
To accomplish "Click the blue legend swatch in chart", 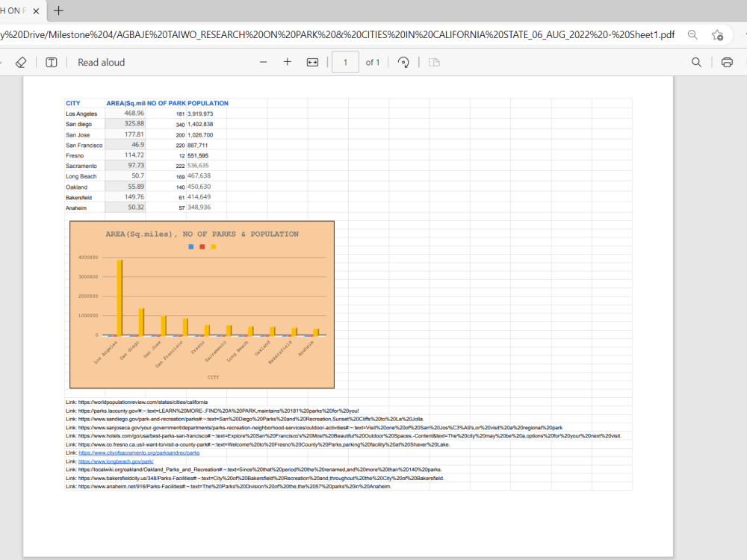I will pyautogui.click(x=191, y=246).
